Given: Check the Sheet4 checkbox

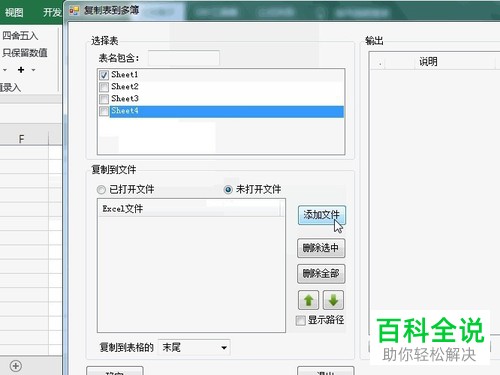Looking at the screenshot, I should tap(104, 111).
